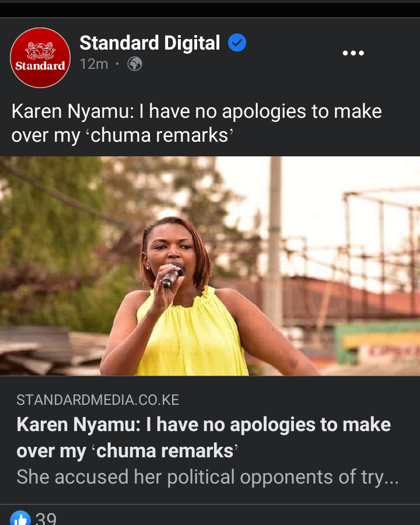Tap the microphone area in the photo
Viewport: 420px width, 525px height.
[172, 276]
